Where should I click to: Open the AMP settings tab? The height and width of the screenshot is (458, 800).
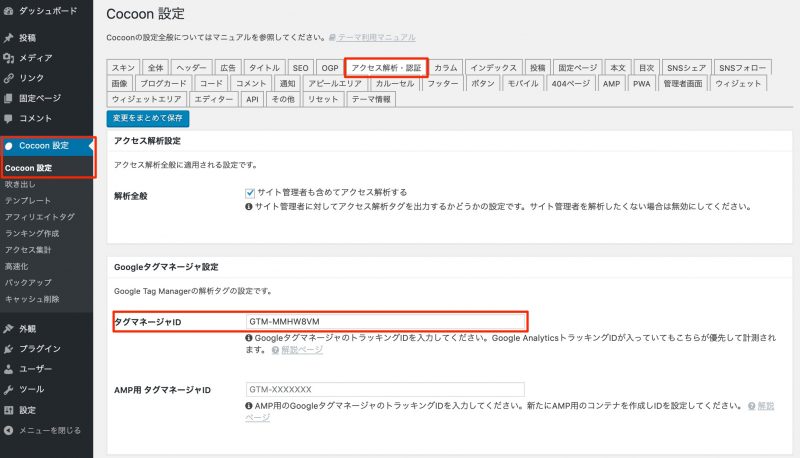tap(611, 84)
